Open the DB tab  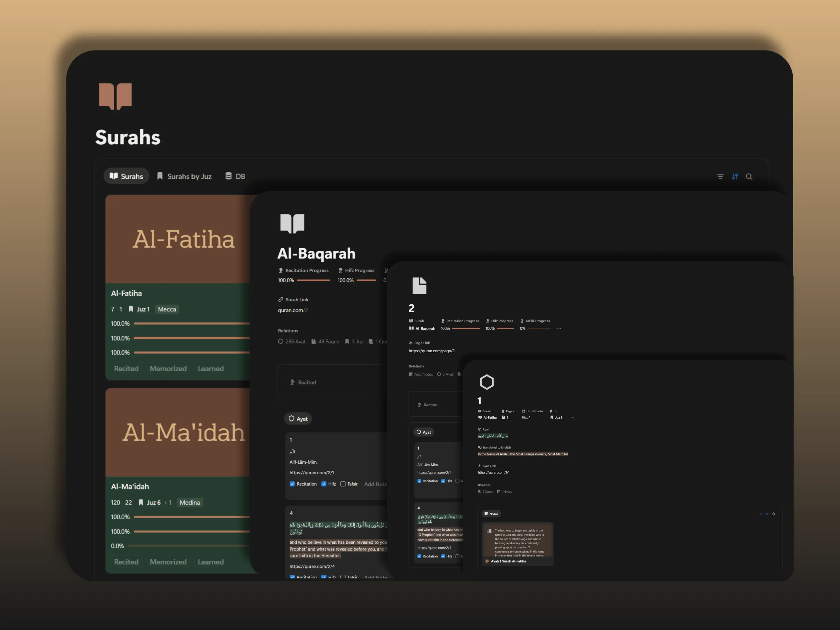tap(235, 176)
